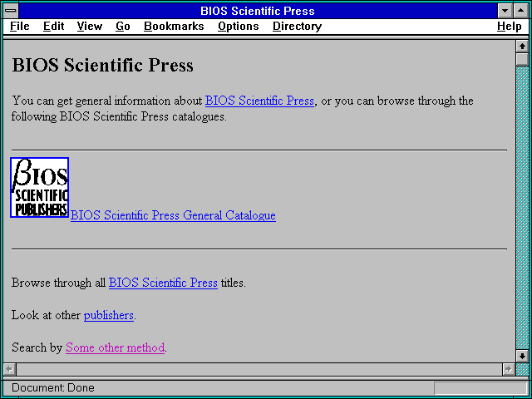
Task: Click the vertical scrollbar up arrow
Action: [x=522, y=47]
